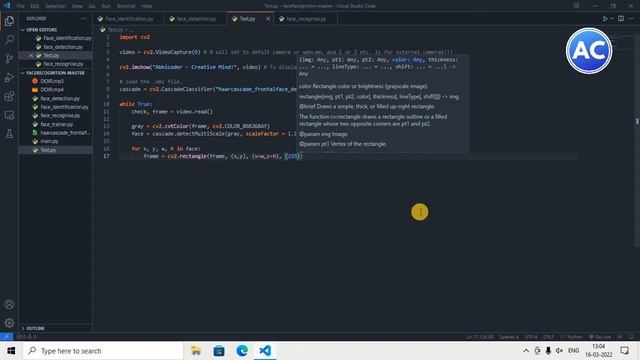Click the Ln/Col cursor position indicator
Screen dimensions: 640x360
pyautogui.click(x=480, y=337)
